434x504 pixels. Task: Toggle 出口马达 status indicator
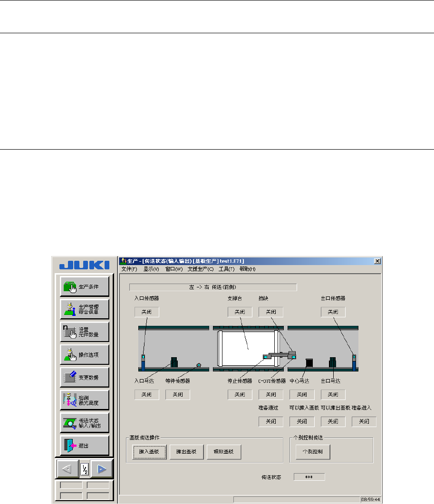333,394
